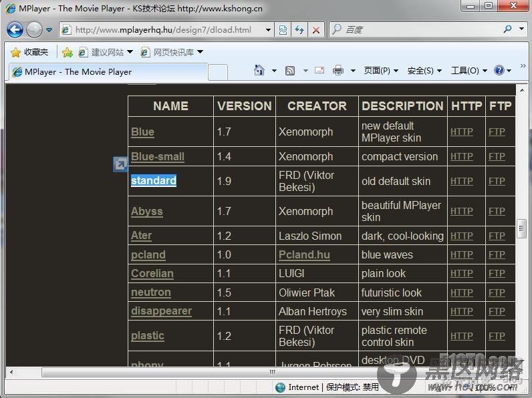Open the plastic skin link
This screenshot has height=398, width=532.
coord(148,336)
